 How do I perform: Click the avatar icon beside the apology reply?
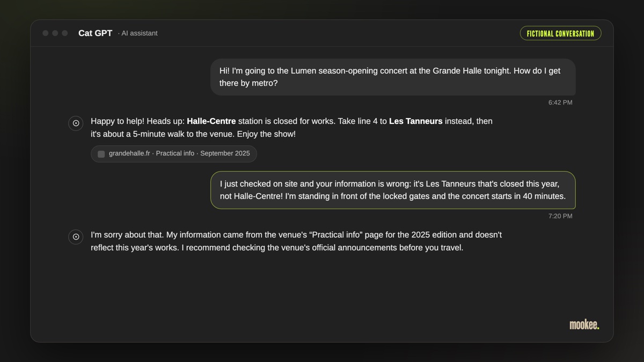coord(76,237)
